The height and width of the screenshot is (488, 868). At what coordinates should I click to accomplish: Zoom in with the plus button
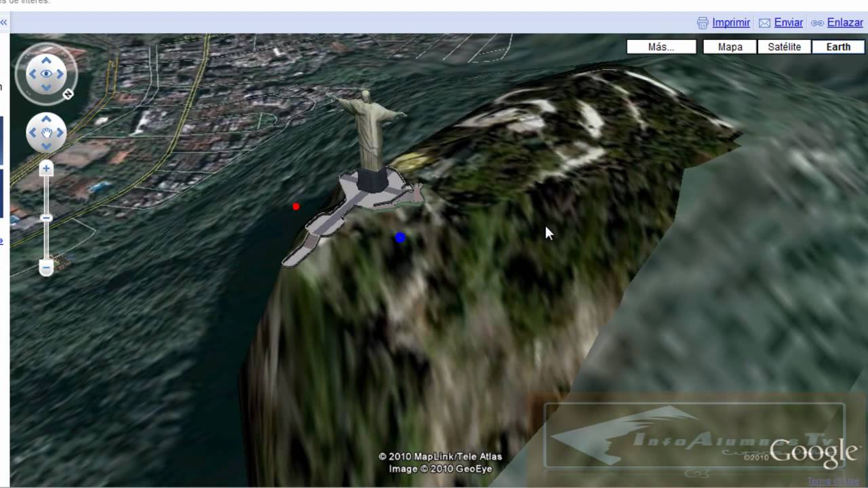[46, 168]
